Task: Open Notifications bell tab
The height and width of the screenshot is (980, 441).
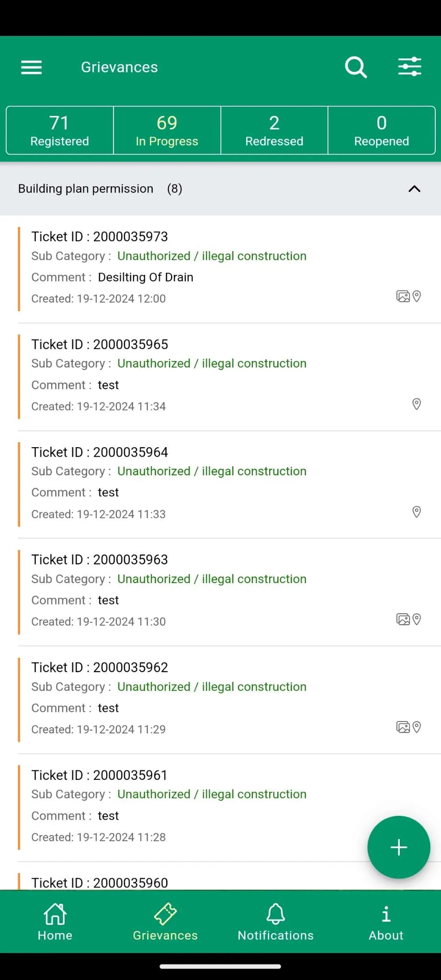Action: coord(276,922)
